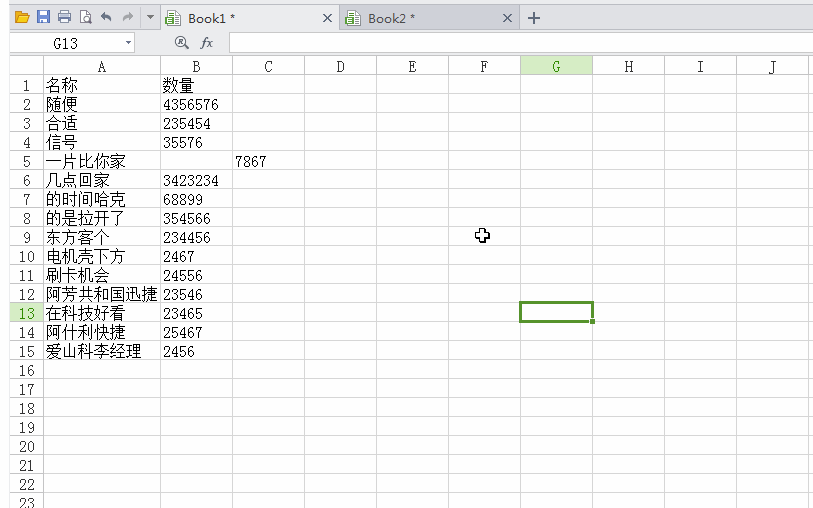Click cell containing 阿芳共和国迅捷
The height and width of the screenshot is (508, 813).
[x=102, y=294]
